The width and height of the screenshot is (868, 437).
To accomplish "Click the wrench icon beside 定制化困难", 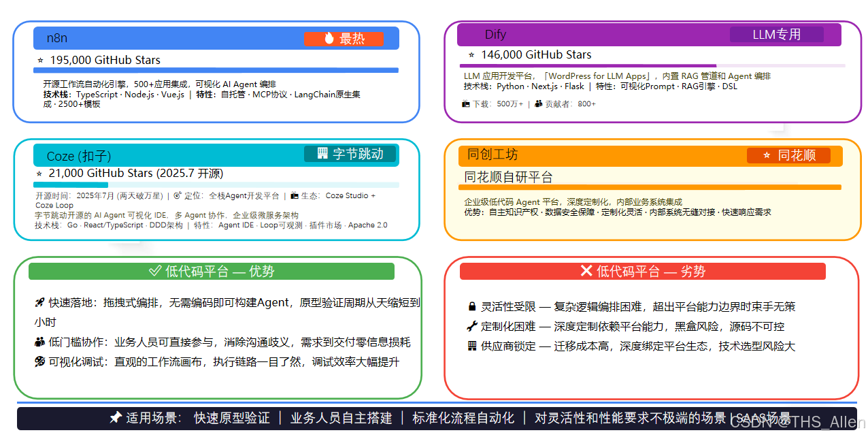I will [472, 326].
